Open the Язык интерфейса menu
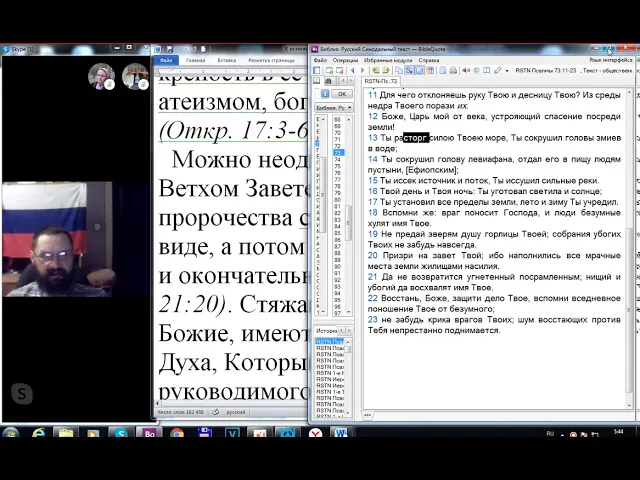 (x=611, y=60)
